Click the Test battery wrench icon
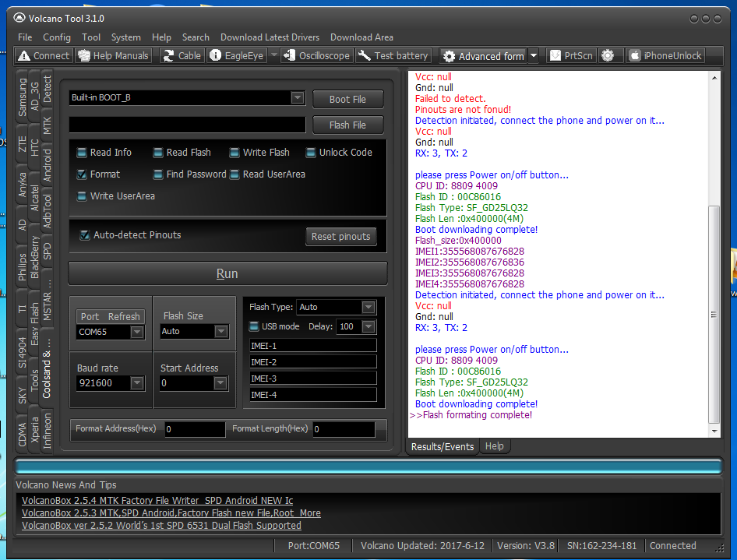The image size is (737, 560). click(x=365, y=56)
